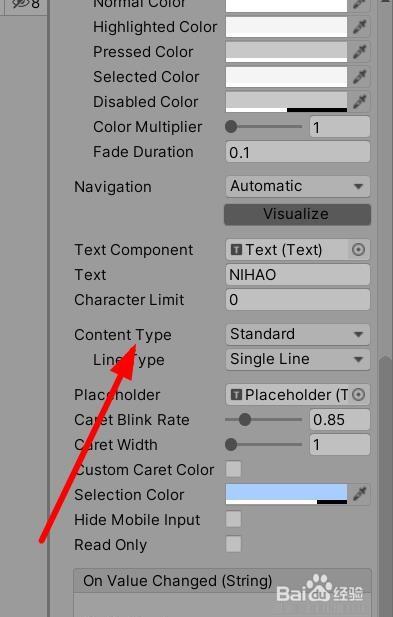Open object picker for Placeholder field
Image resolution: width=393 pixels, height=617 pixels.
click(x=358, y=394)
